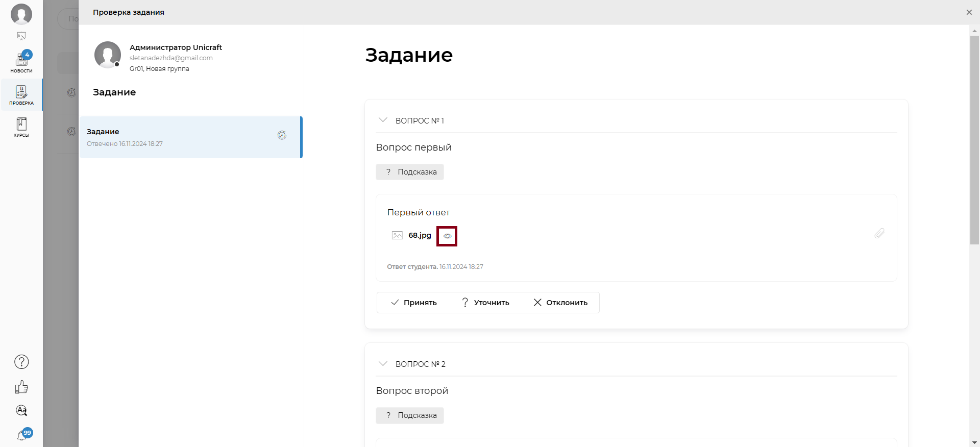The image size is (980, 447).
Task: Show Подсказка for Вопрос второй
Action: click(x=410, y=415)
